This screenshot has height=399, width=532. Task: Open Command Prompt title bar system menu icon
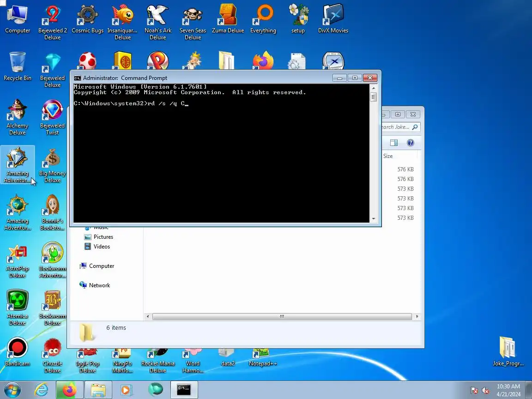pos(78,78)
